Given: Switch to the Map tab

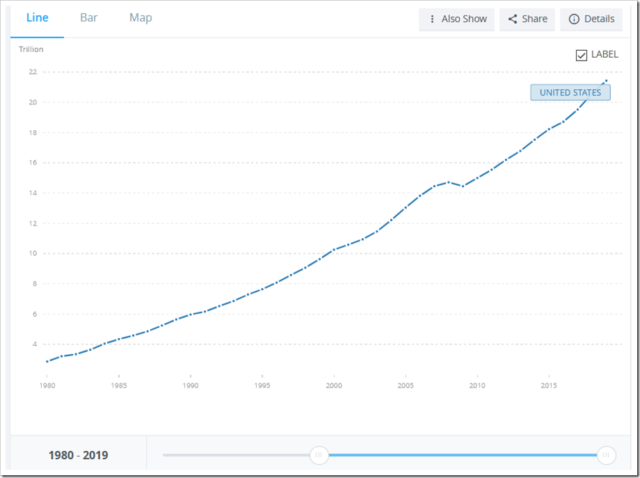Looking at the screenshot, I should pos(140,18).
